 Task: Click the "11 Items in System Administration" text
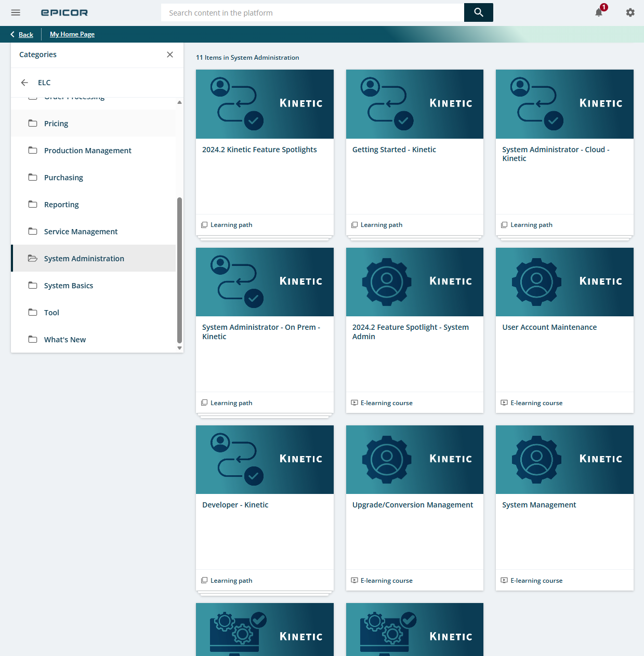(x=247, y=58)
